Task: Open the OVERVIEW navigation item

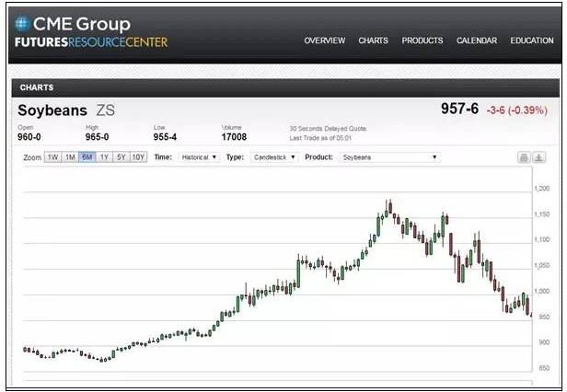Action: (x=325, y=40)
